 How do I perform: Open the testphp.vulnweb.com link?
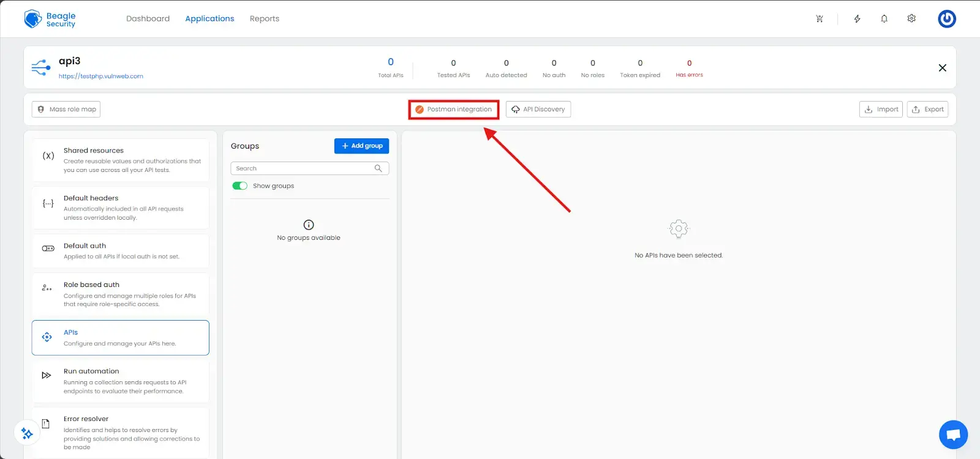point(101,76)
